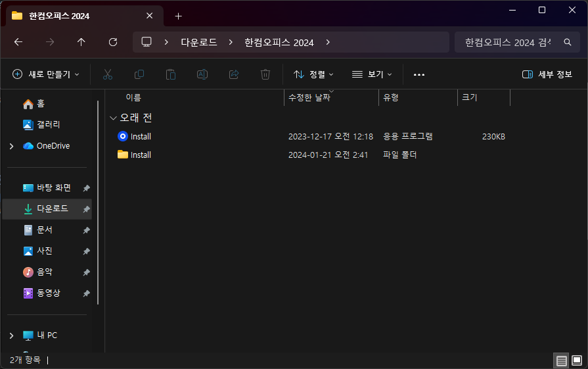
Task: Expand the 내 PC tree node
Action: click(12, 335)
